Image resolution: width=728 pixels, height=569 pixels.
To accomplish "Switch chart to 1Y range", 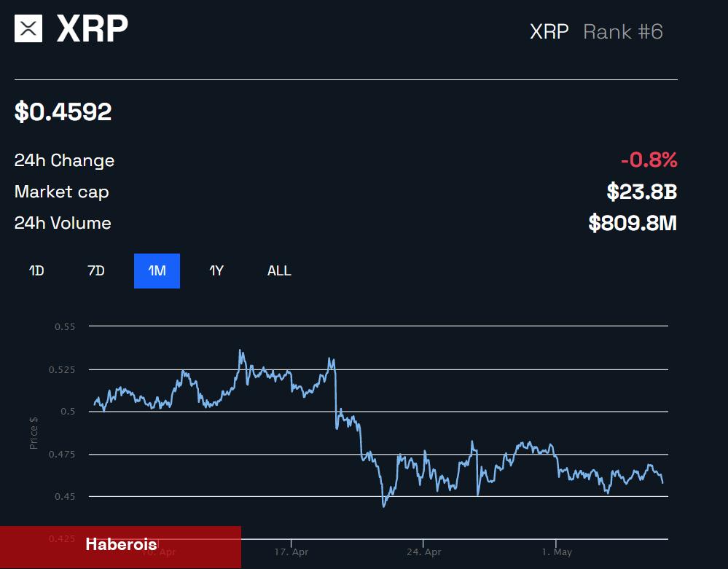I will (216, 270).
